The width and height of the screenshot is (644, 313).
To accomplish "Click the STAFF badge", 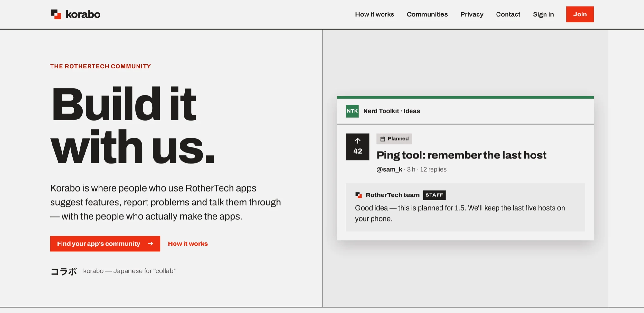I will tap(434, 195).
